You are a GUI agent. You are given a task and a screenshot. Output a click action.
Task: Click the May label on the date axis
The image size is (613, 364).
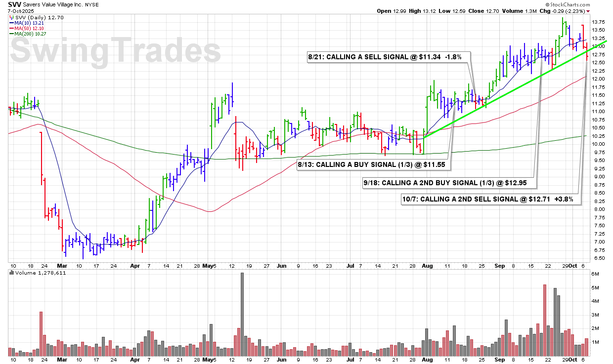coord(211,265)
